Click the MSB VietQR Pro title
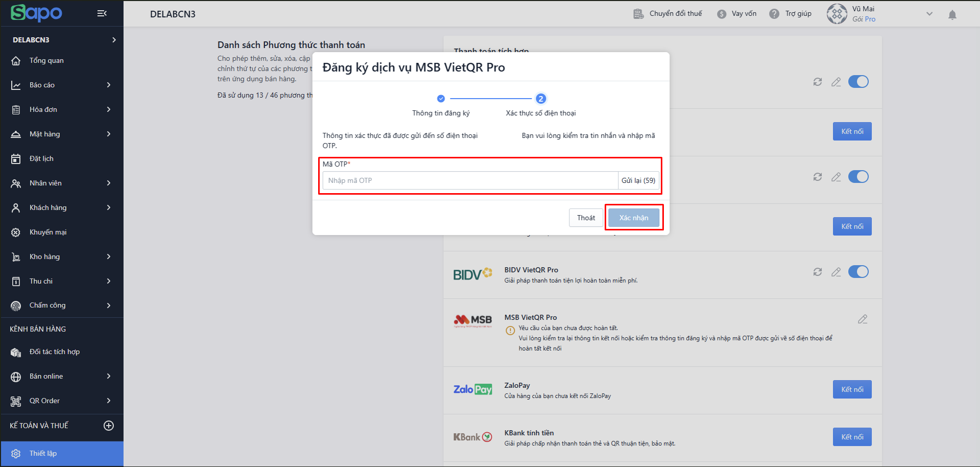Screen dimensions: 980x467 [531, 317]
